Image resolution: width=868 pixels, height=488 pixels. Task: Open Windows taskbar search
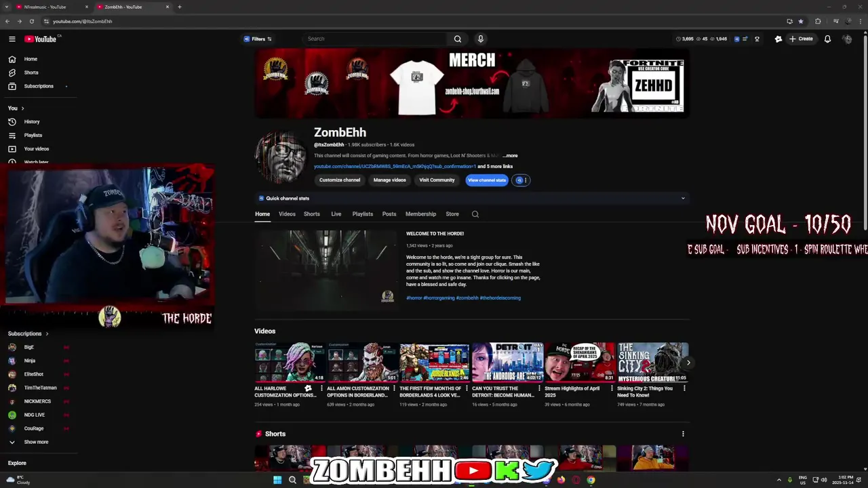[292, 480]
